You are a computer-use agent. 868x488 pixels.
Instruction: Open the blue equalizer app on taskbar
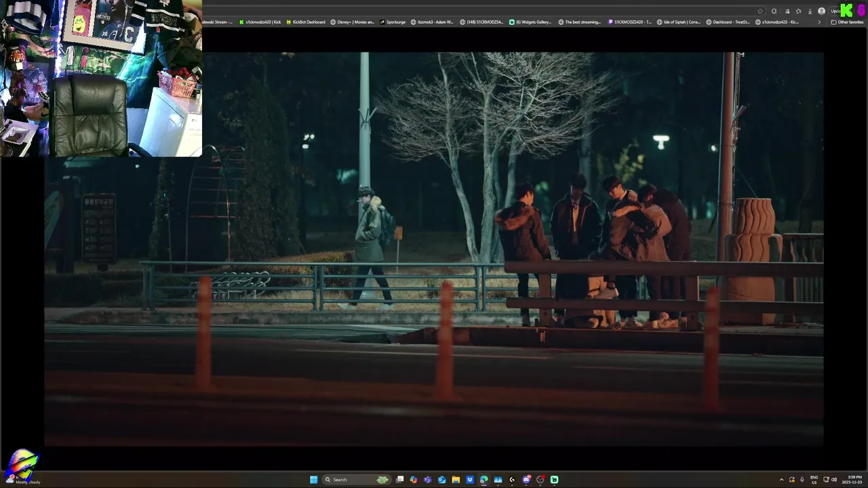pos(498,480)
